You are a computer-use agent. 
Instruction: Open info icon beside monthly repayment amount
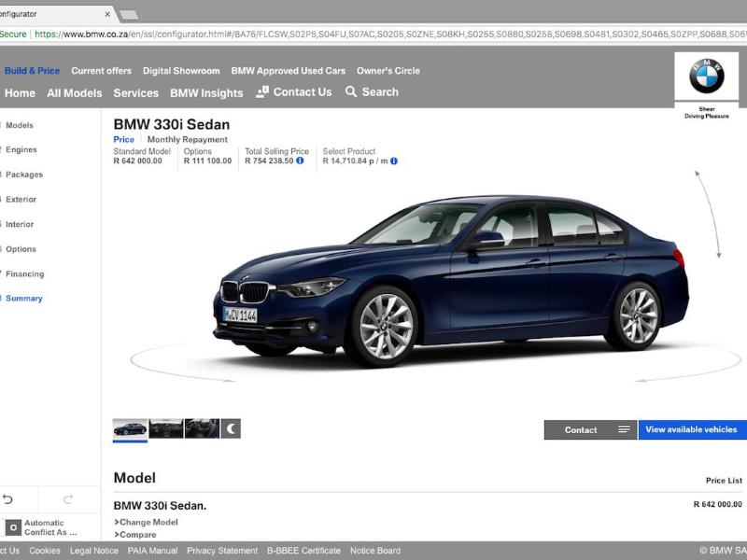pos(394,161)
